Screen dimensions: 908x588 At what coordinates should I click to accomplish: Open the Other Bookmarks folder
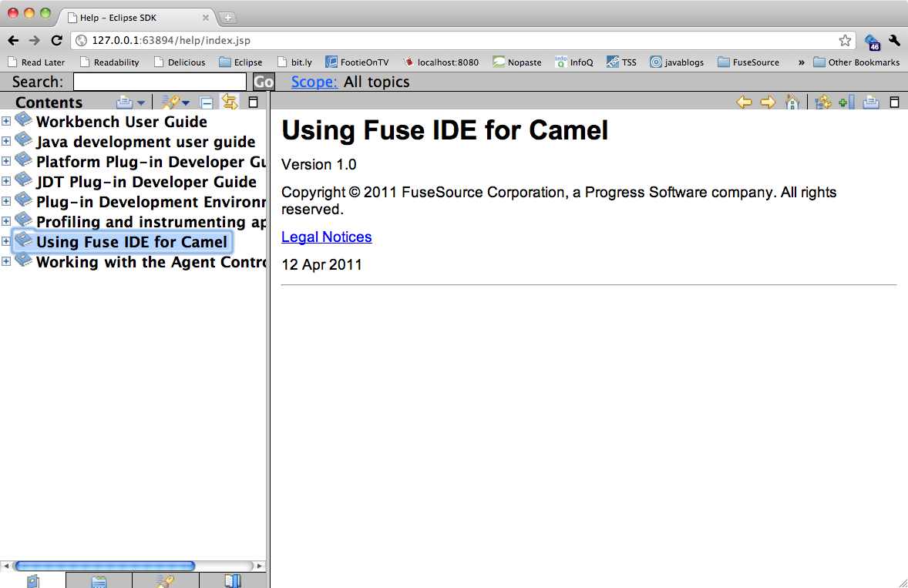pos(856,62)
